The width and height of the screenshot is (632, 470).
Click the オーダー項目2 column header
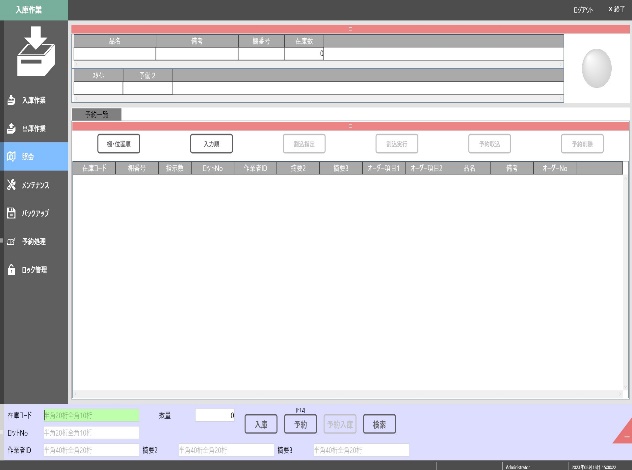click(x=426, y=168)
